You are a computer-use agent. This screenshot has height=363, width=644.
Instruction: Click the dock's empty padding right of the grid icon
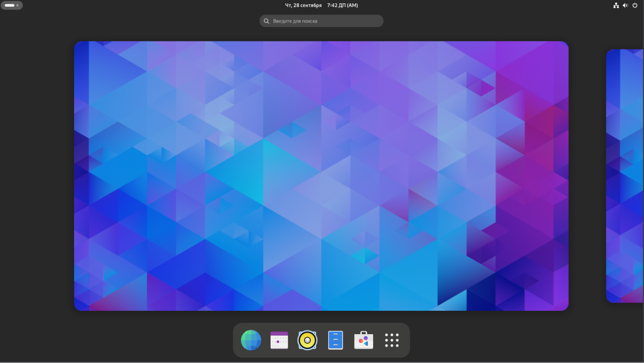[405, 340]
